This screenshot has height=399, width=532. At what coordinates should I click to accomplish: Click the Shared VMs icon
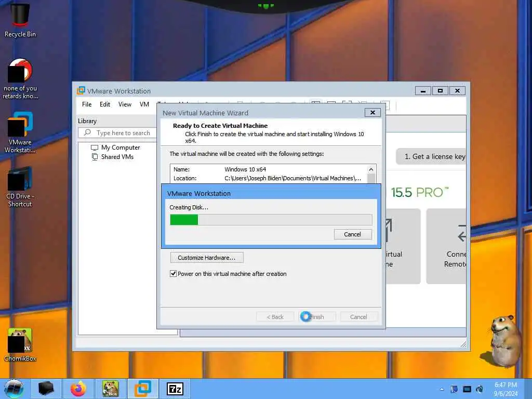95,157
